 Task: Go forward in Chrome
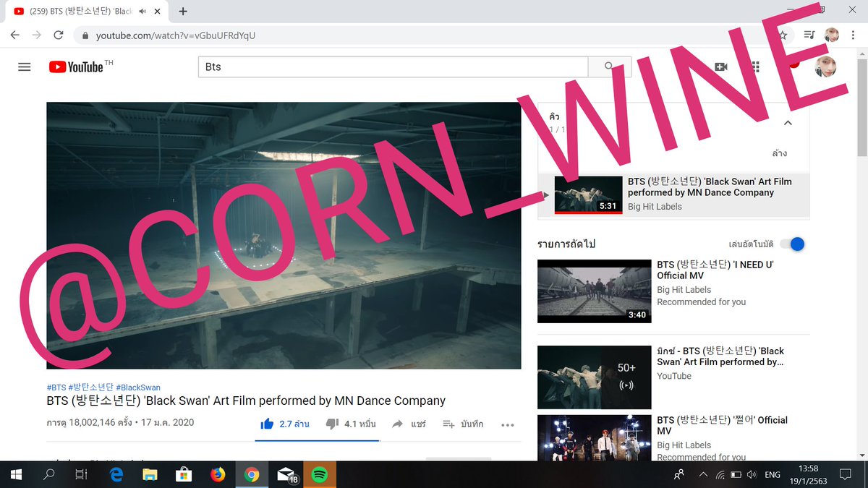(x=36, y=35)
